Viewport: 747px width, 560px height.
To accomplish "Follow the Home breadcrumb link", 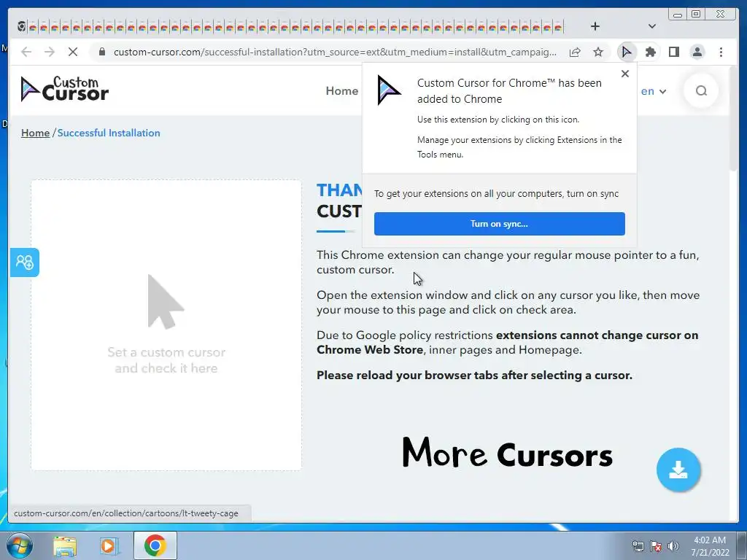I will (x=35, y=133).
